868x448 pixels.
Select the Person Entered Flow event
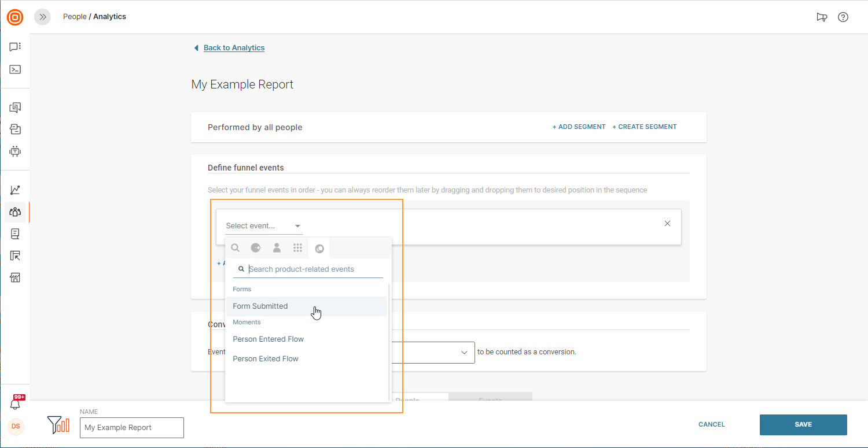(x=268, y=339)
